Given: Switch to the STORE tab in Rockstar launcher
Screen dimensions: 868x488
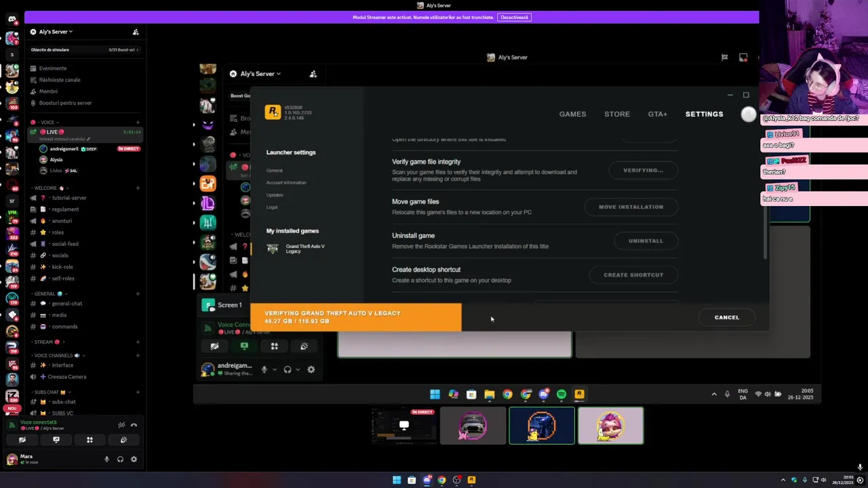Looking at the screenshot, I should (x=617, y=114).
